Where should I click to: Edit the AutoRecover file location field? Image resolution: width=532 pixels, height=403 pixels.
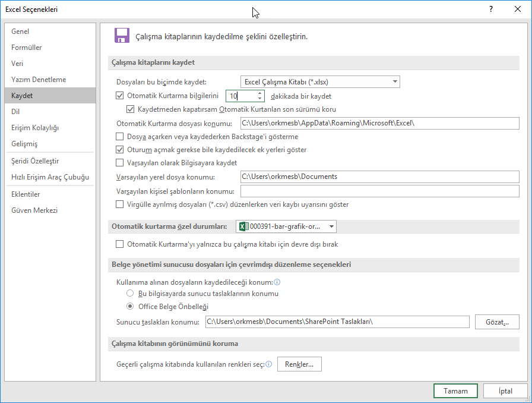point(379,123)
